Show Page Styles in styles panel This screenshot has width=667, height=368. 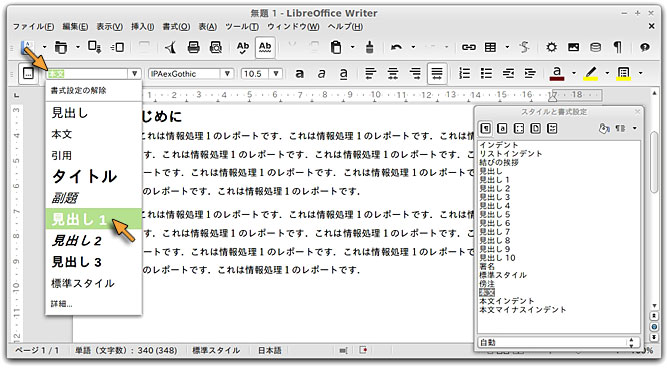point(536,128)
